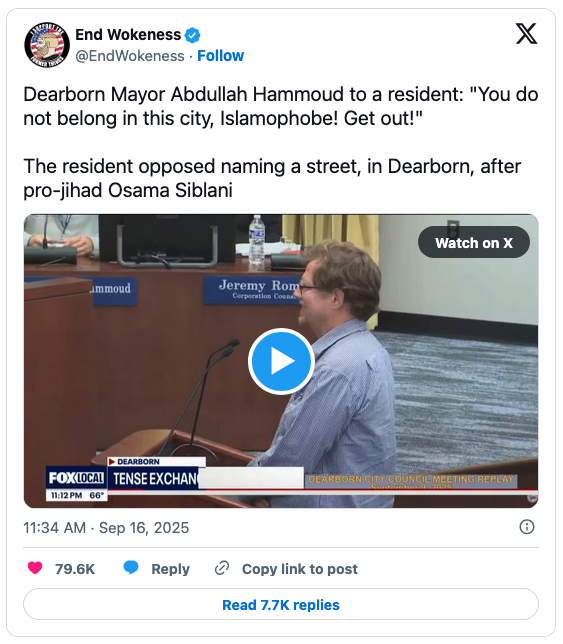Click the blue reply bubble icon
Screen dimensions: 563x644
click(x=131, y=568)
